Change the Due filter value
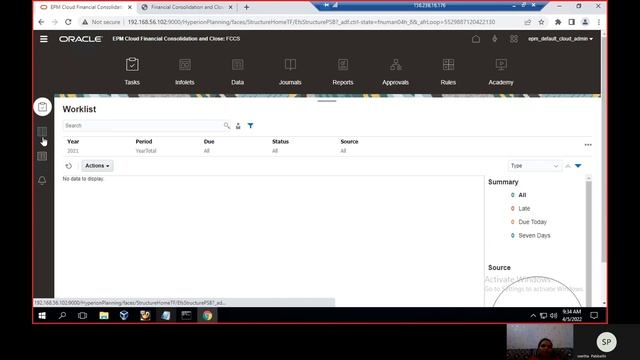The width and height of the screenshot is (640, 360). click(207, 151)
